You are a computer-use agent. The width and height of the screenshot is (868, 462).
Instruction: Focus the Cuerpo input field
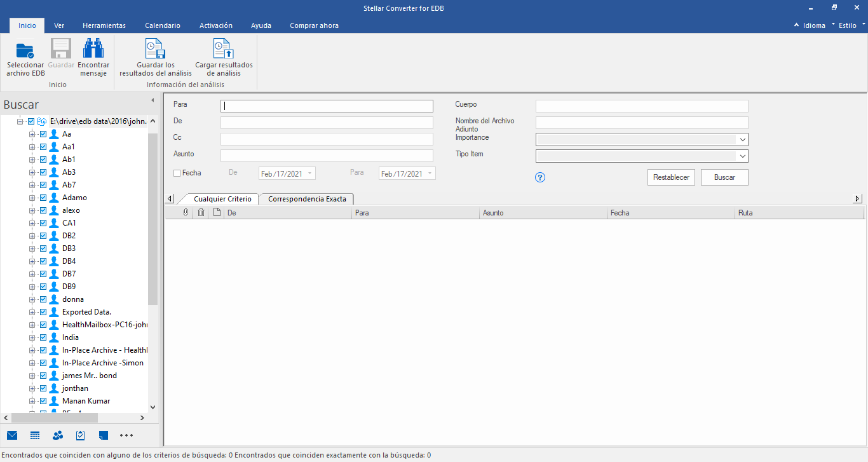[x=642, y=106]
